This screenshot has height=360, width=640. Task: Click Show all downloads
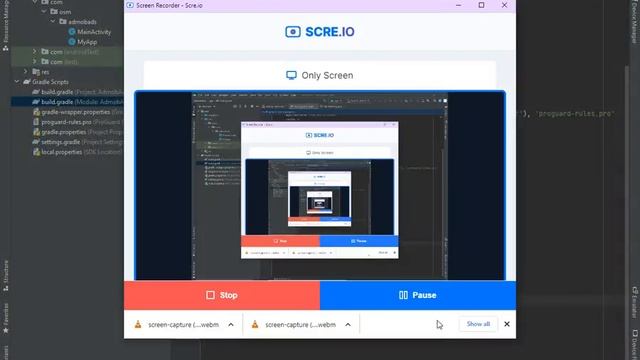pyautogui.click(x=478, y=324)
